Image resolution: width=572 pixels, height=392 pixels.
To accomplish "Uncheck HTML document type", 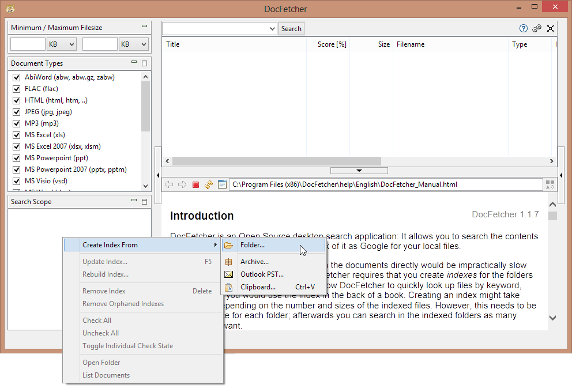I will pyautogui.click(x=16, y=100).
